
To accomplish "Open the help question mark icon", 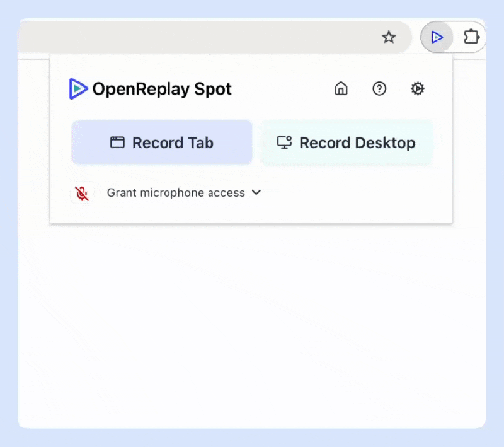I will tap(379, 88).
